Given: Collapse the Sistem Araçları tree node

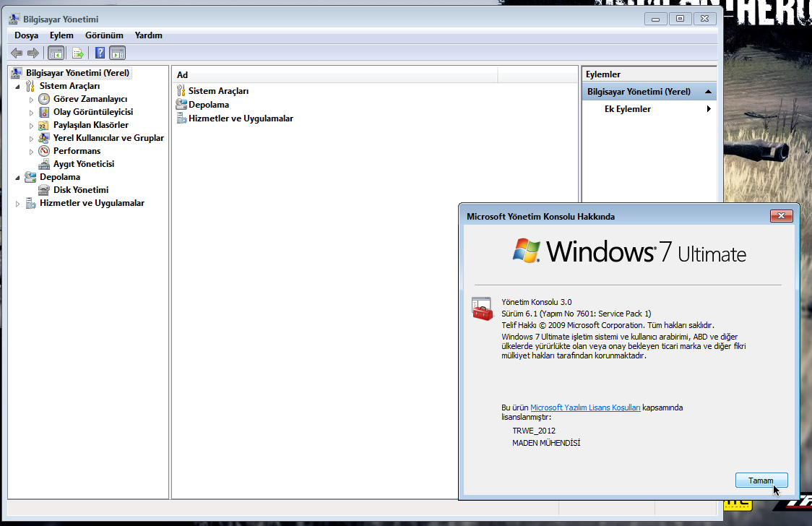Looking at the screenshot, I should pyautogui.click(x=17, y=87).
